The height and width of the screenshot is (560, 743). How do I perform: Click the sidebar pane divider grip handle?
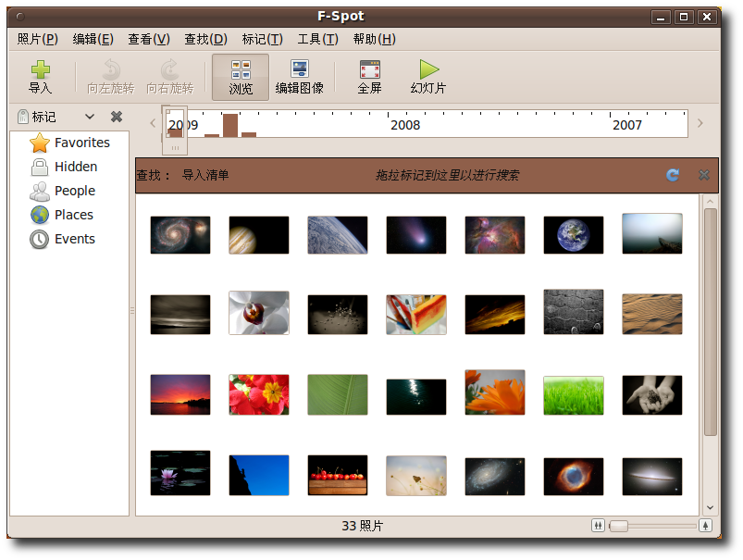coord(132,311)
